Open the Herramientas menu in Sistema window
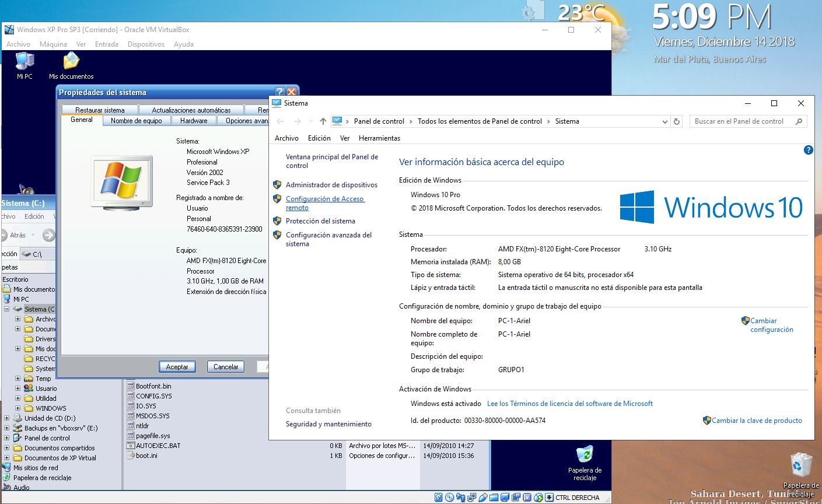 click(x=379, y=138)
